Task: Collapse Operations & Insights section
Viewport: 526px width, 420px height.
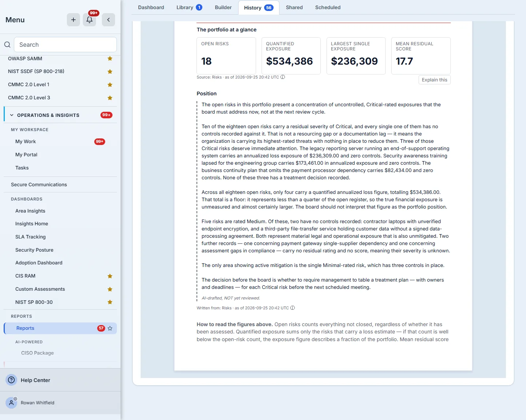Action: [12, 115]
